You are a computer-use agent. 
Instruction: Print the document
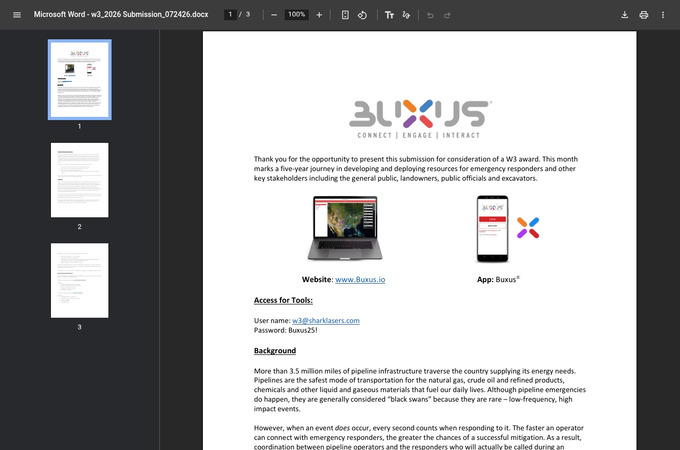click(644, 15)
